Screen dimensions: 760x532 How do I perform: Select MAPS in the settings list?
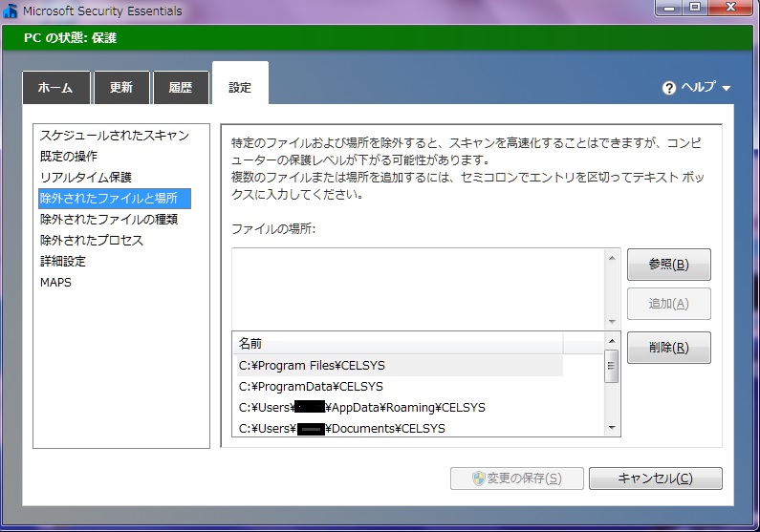55,282
